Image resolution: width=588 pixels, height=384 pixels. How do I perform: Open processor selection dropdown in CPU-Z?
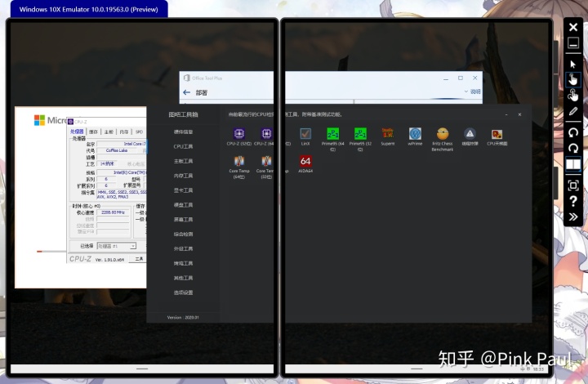pyautogui.click(x=116, y=246)
